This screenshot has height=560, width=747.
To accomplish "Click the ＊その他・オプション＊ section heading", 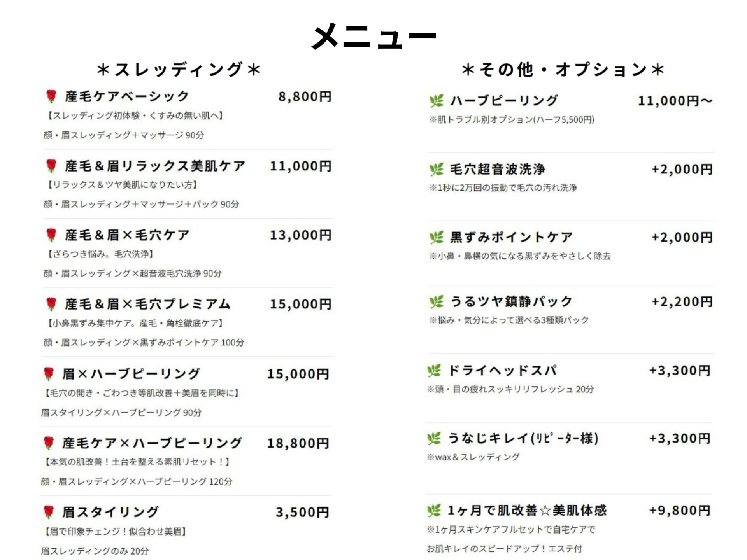I will point(563,70).
